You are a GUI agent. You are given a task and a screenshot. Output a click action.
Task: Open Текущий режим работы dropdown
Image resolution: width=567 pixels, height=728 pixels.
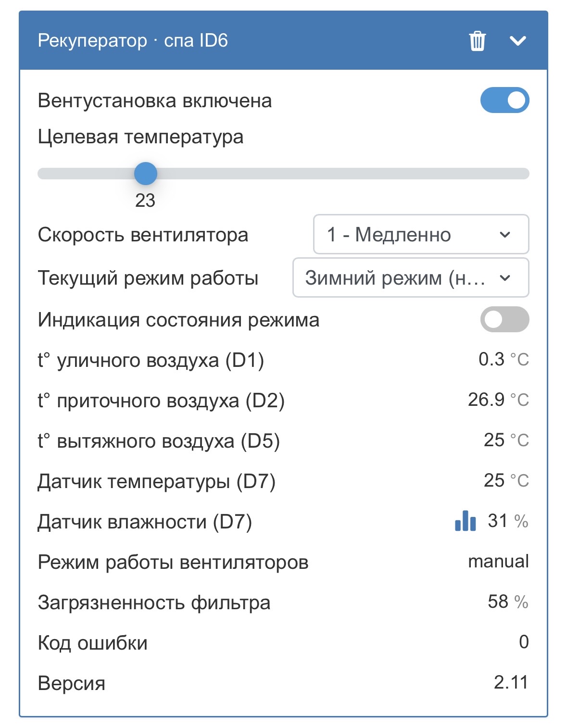[x=411, y=277]
